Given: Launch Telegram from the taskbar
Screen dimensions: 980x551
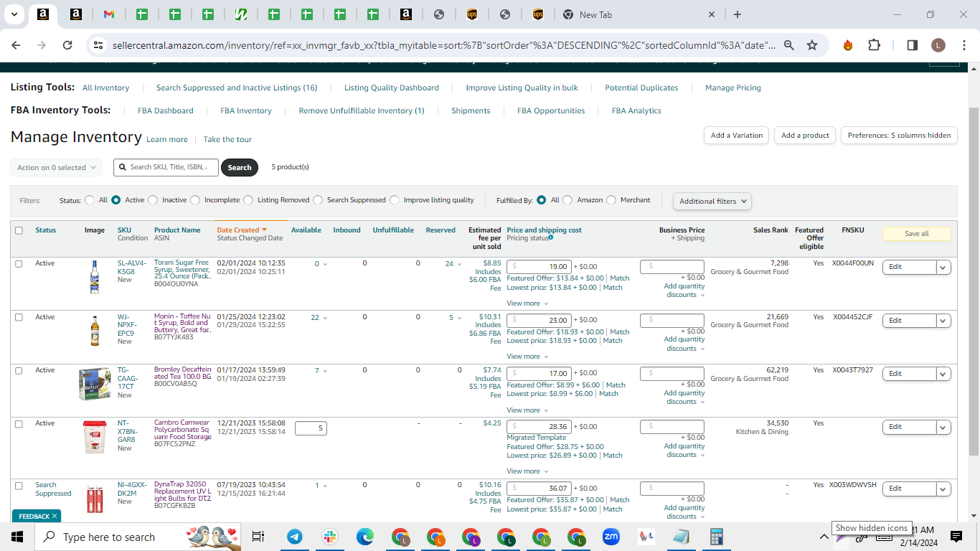Looking at the screenshot, I should coord(295,537).
